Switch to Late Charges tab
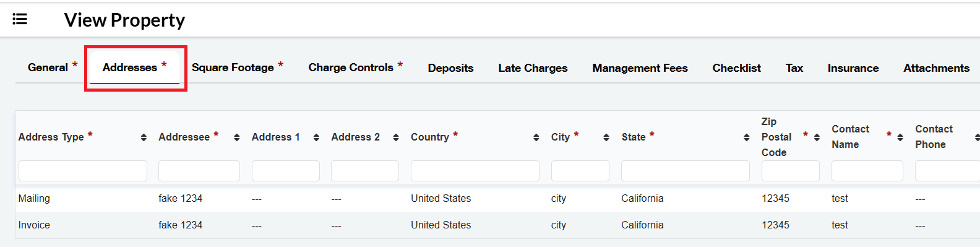 (533, 68)
